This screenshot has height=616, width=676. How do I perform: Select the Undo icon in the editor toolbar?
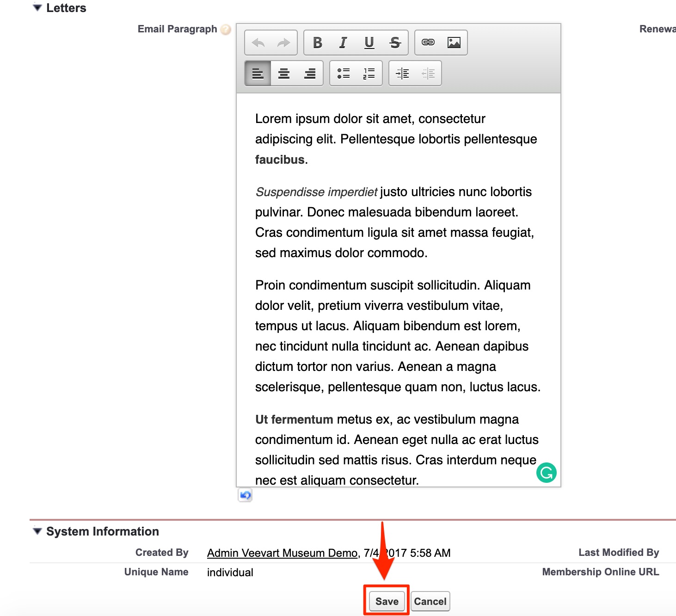(259, 43)
